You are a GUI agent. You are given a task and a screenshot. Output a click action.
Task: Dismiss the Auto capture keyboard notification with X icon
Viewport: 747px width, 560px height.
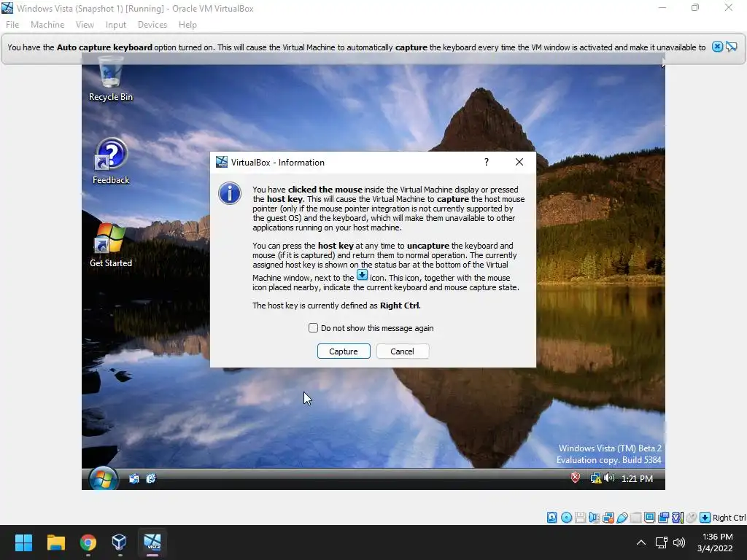click(x=717, y=47)
